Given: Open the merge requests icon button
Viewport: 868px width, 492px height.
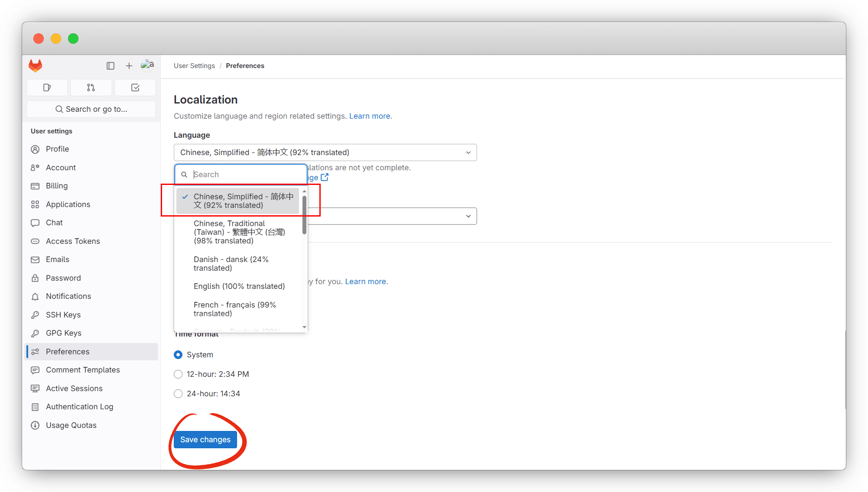Looking at the screenshot, I should (91, 87).
